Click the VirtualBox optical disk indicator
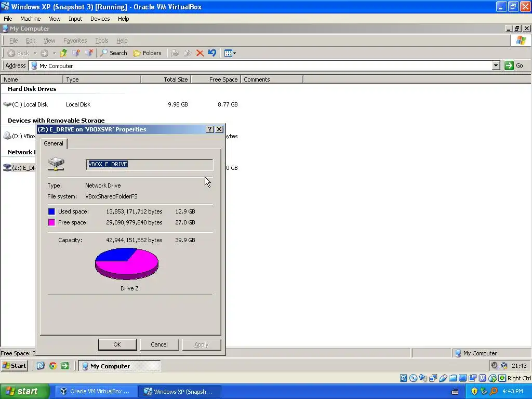The image size is (532, 399). pos(413,378)
